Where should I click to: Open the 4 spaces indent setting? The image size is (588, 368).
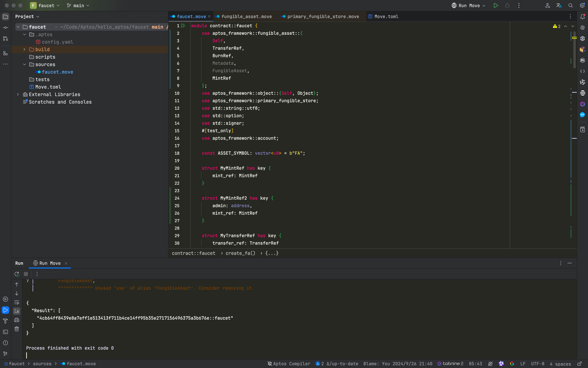pyautogui.click(x=560, y=364)
